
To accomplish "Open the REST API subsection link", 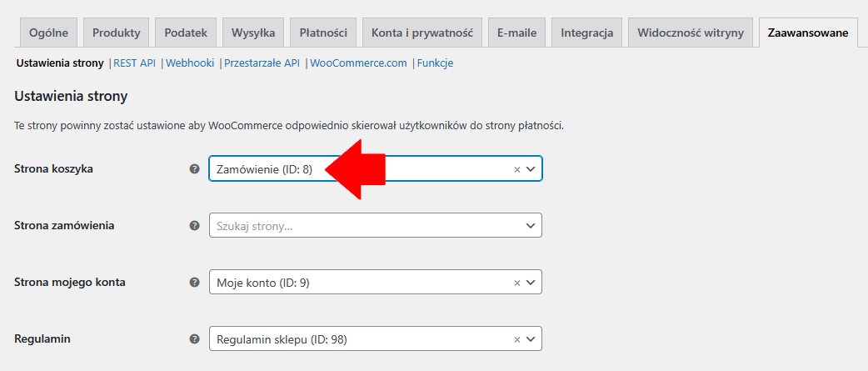I will [136, 63].
